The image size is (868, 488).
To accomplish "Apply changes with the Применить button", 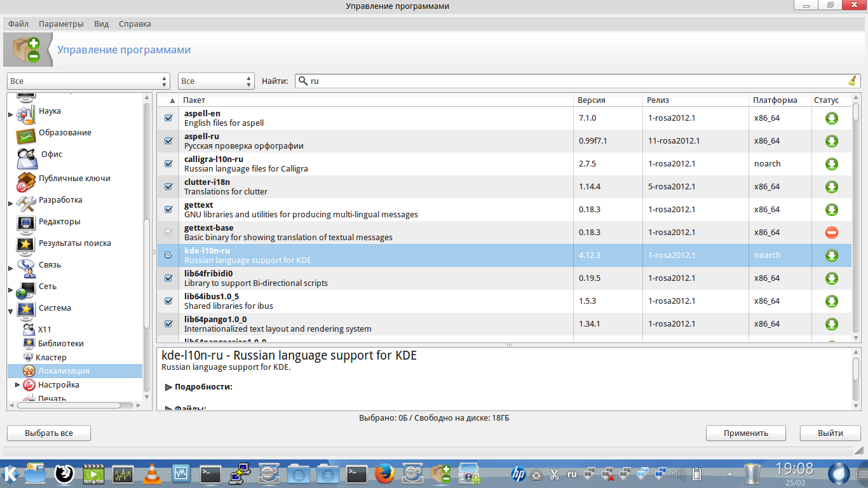I will [746, 433].
